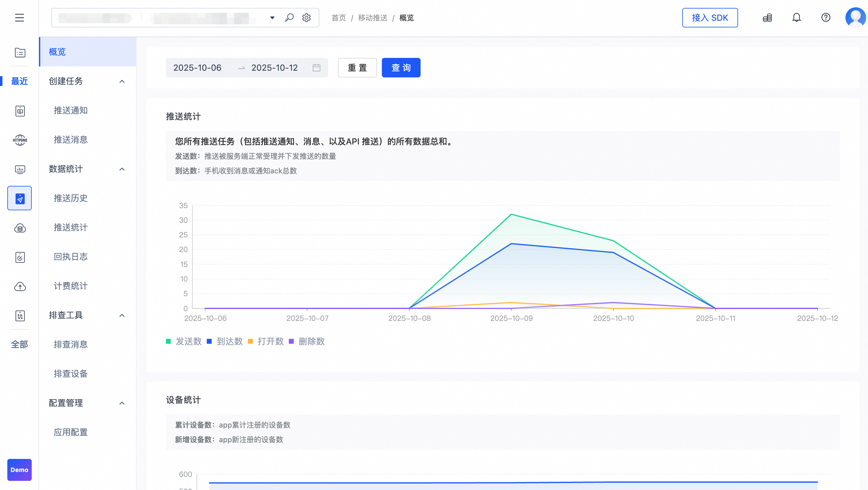The width and height of the screenshot is (868, 490).
Task: Toggle 到达数 legend series
Action: (225, 342)
